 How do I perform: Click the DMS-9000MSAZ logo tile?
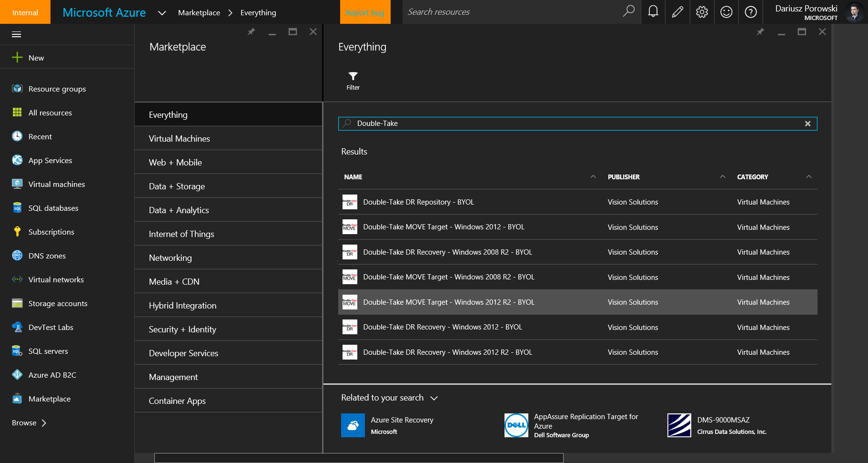679,425
